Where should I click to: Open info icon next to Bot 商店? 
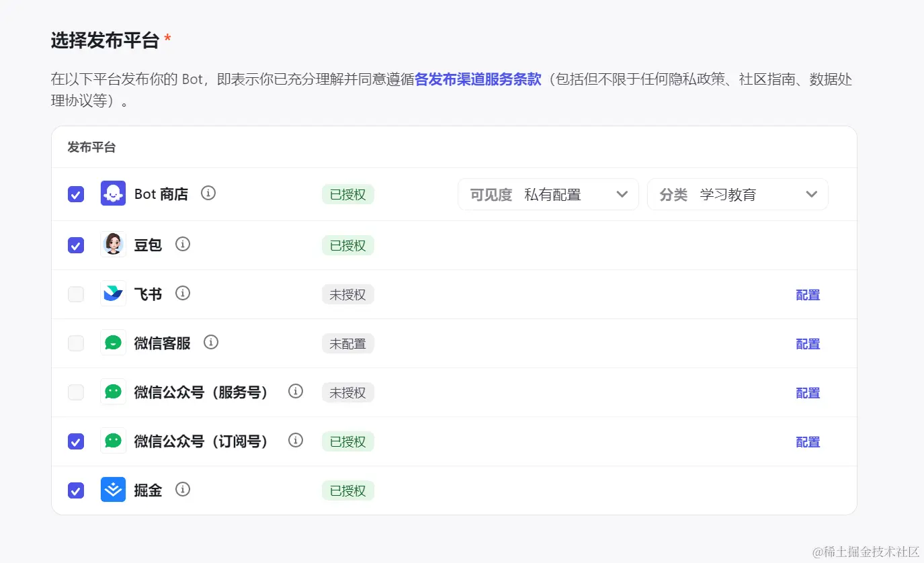coord(208,193)
